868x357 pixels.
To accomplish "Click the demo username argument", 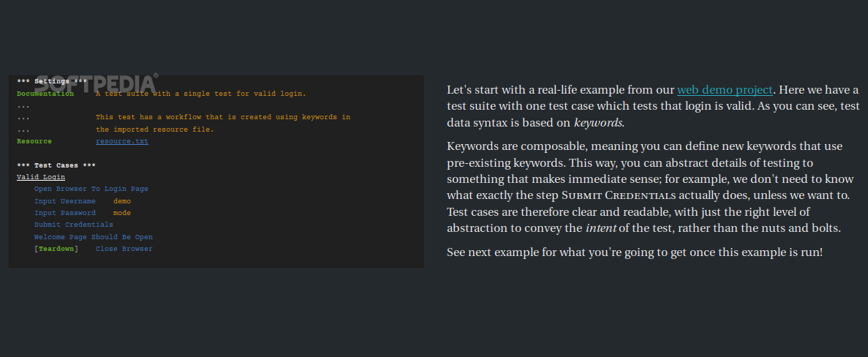I will (x=122, y=201).
